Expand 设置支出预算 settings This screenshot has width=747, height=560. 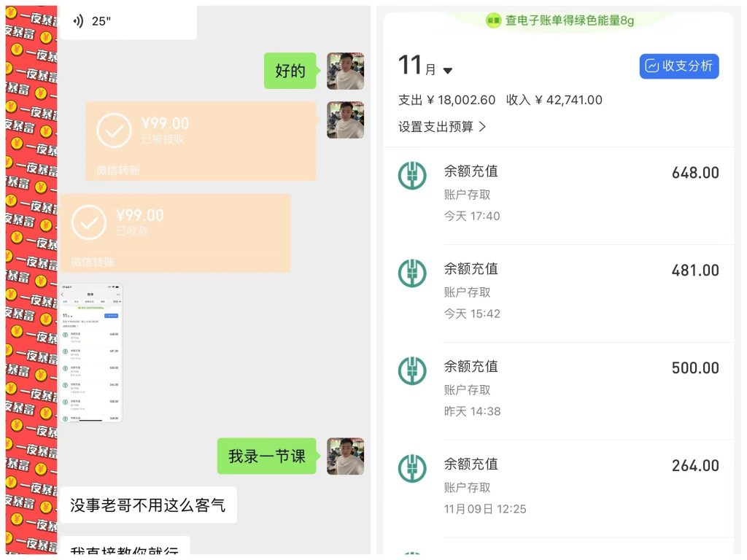tap(435, 125)
